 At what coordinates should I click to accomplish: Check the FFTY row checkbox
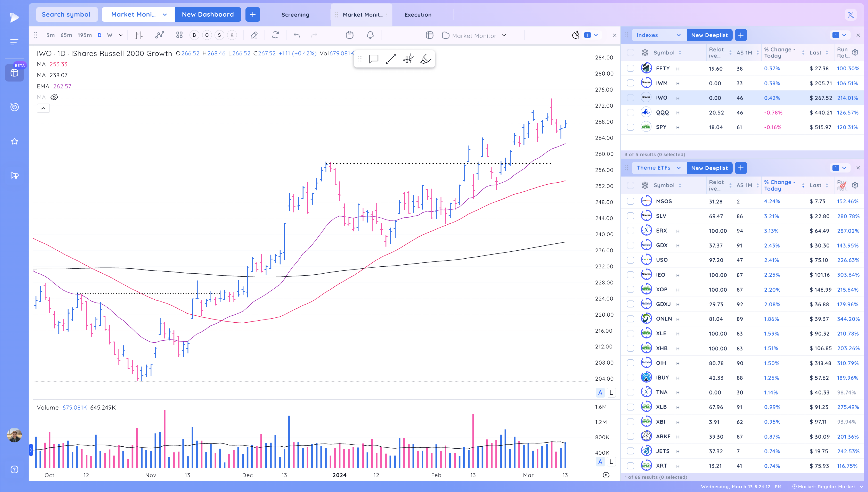[x=630, y=69]
